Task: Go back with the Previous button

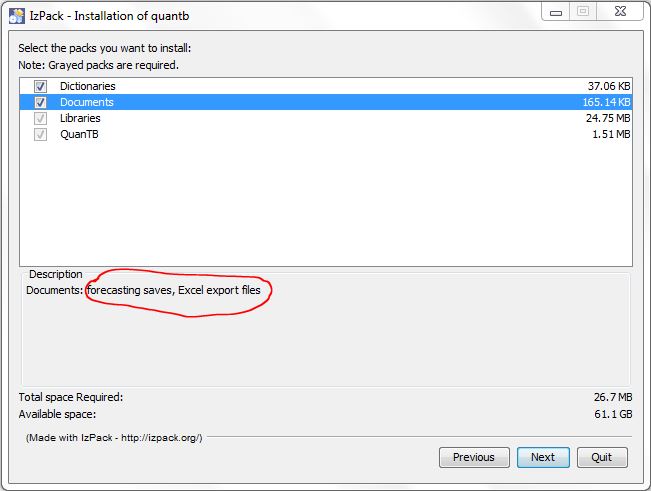Action: pyautogui.click(x=474, y=457)
